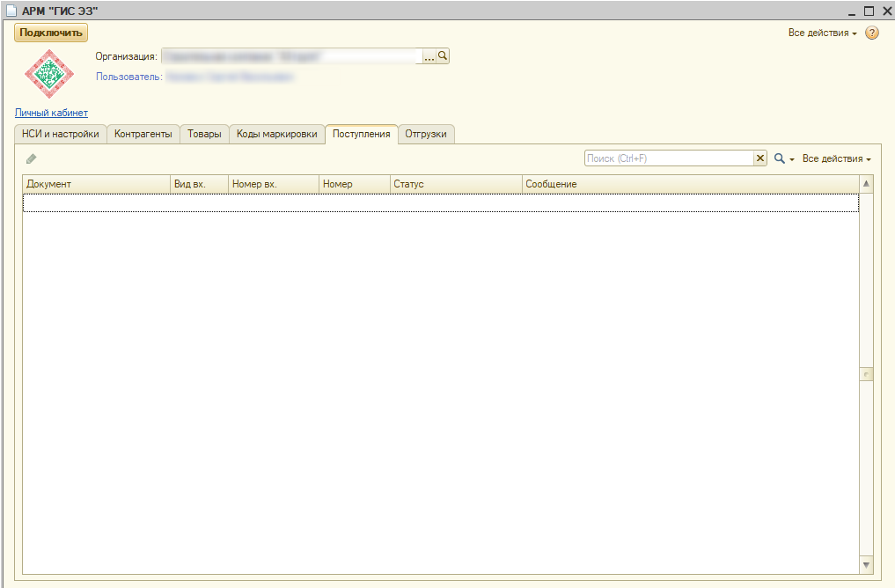Image resolution: width=895 pixels, height=588 pixels.
Task: Clear the search field with X button
Action: [x=760, y=158]
